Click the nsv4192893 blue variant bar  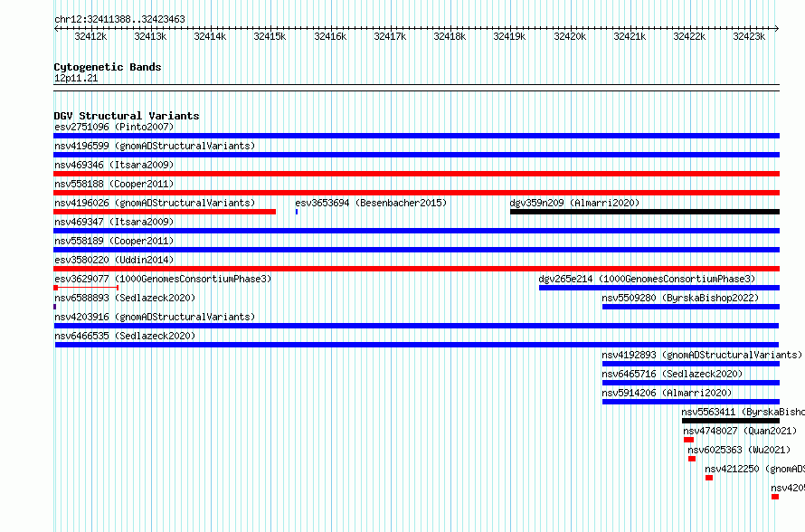click(x=691, y=364)
